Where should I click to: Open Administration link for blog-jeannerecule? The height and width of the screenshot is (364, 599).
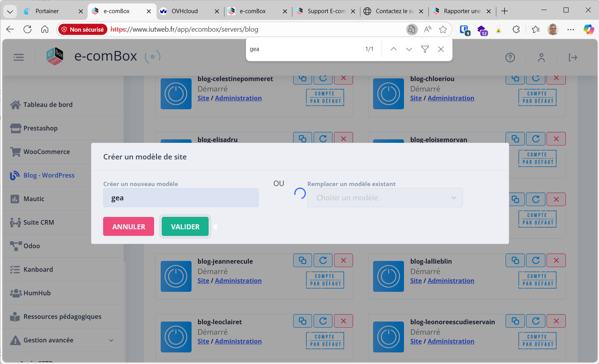[238, 281]
